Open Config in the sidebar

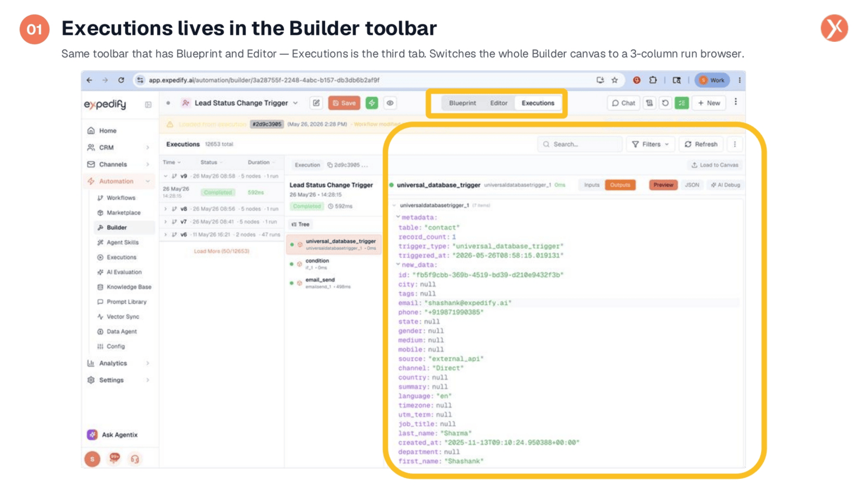coord(116,346)
